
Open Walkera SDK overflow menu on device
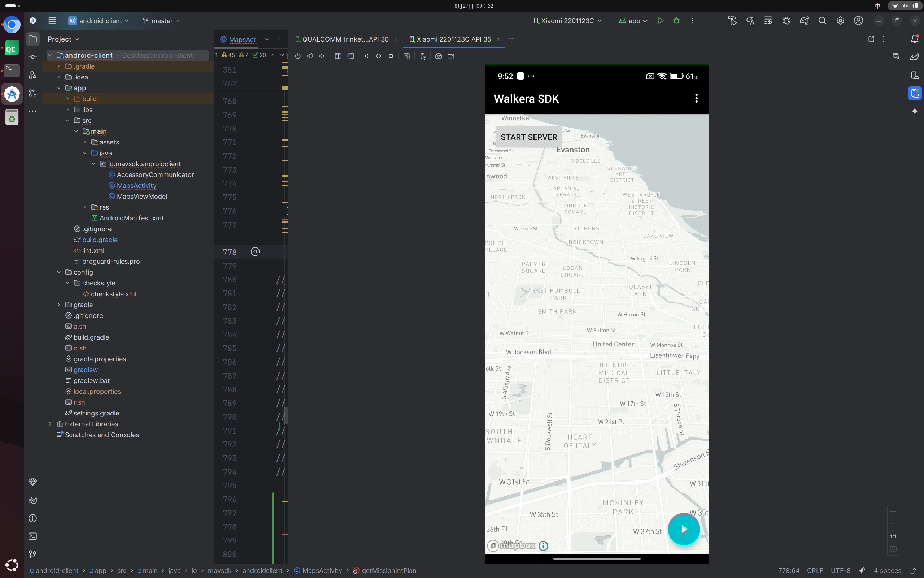[697, 98]
